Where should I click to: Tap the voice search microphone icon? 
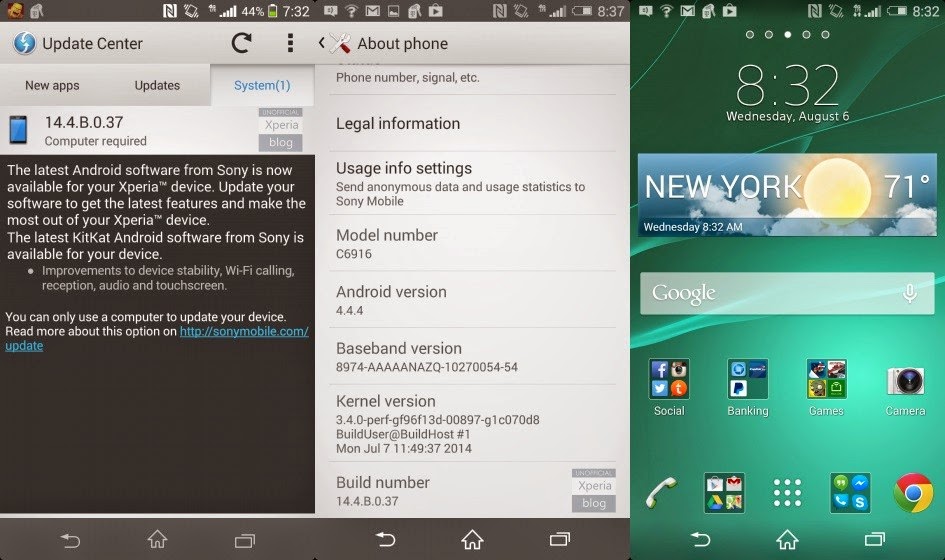click(x=910, y=294)
